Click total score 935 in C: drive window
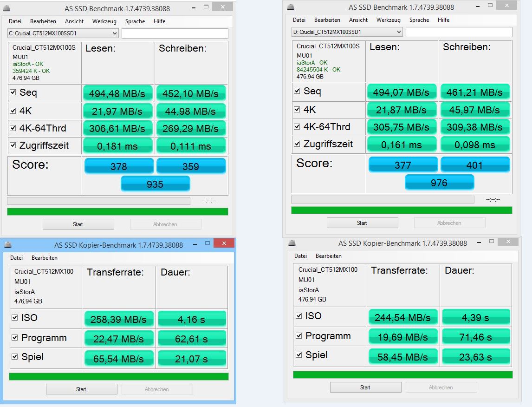 [x=156, y=184]
